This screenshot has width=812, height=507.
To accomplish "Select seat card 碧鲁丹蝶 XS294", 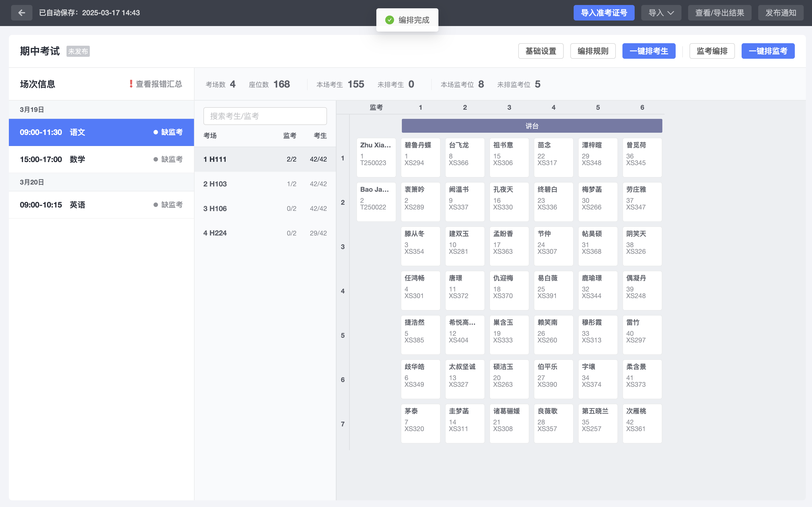I will coord(420,158).
